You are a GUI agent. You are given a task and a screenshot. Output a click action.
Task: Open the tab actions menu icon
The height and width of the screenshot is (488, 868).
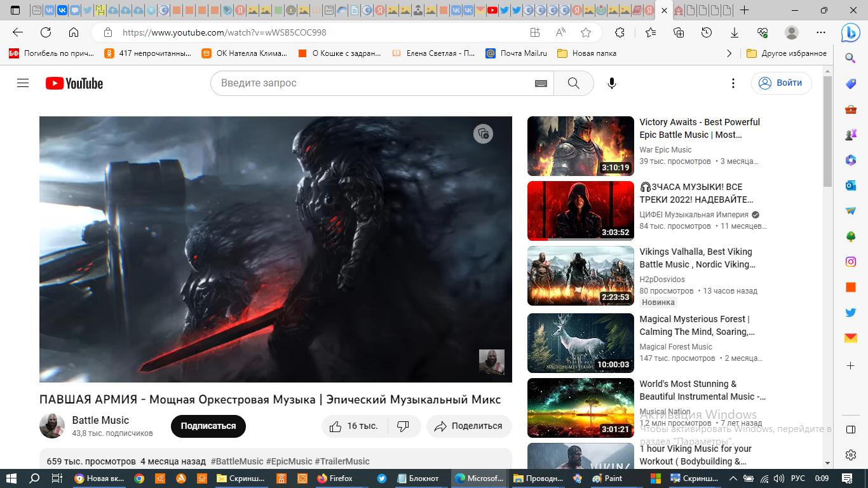(x=15, y=10)
